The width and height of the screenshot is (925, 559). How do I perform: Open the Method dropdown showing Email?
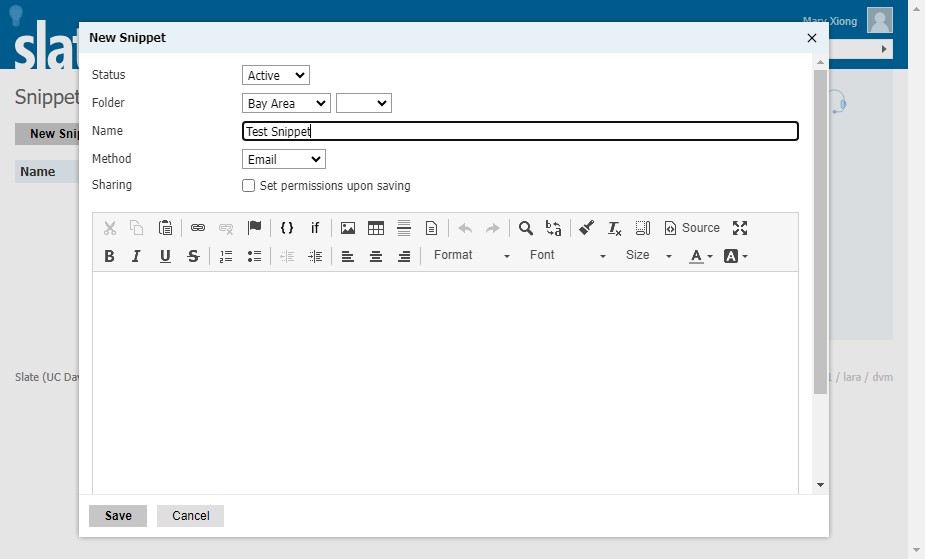pyautogui.click(x=284, y=159)
